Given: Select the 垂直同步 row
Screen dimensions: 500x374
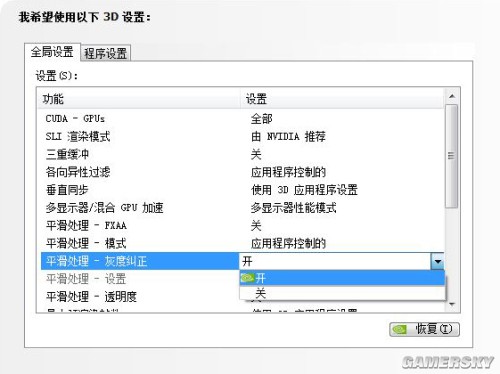Looking at the screenshot, I should point(242,190).
